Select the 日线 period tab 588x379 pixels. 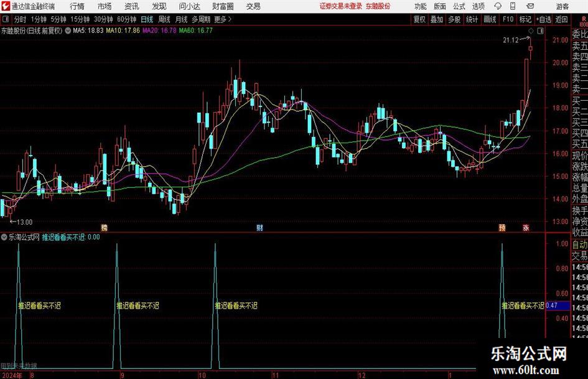[147, 19]
